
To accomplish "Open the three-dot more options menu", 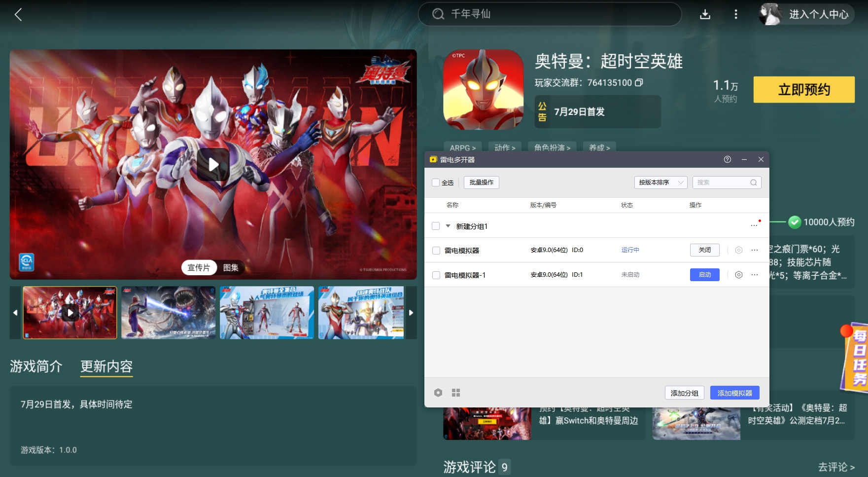I will [736, 14].
